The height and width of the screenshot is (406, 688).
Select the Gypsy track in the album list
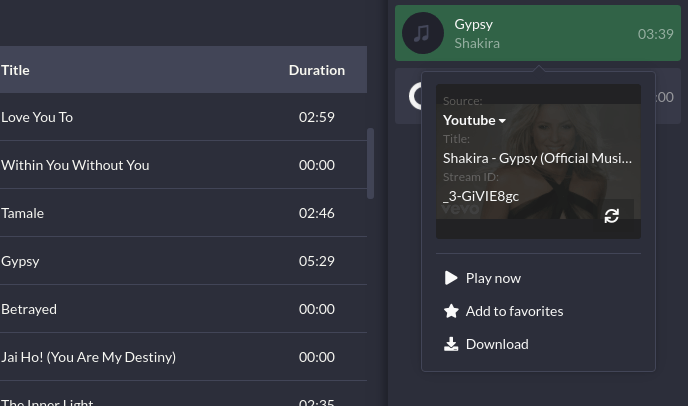183,261
